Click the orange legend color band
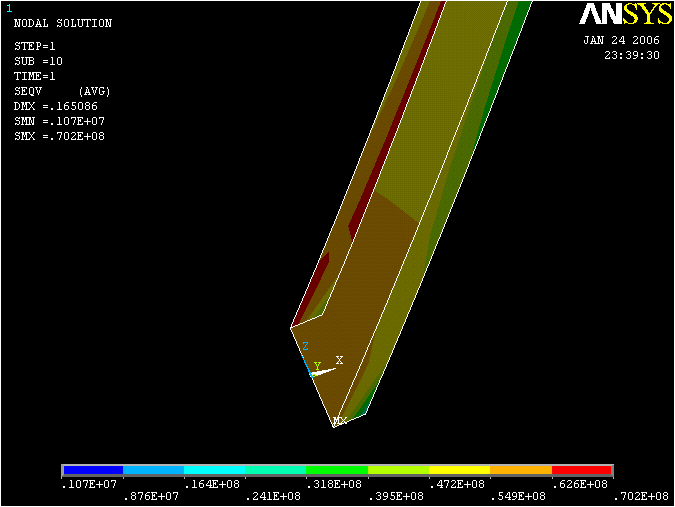 point(521,470)
